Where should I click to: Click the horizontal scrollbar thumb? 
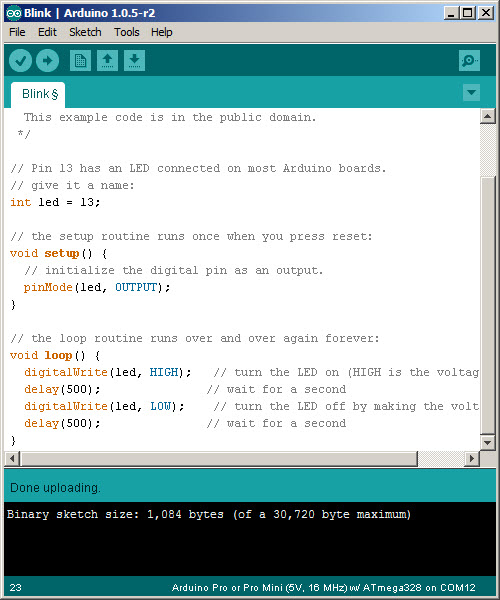click(x=219, y=458)
